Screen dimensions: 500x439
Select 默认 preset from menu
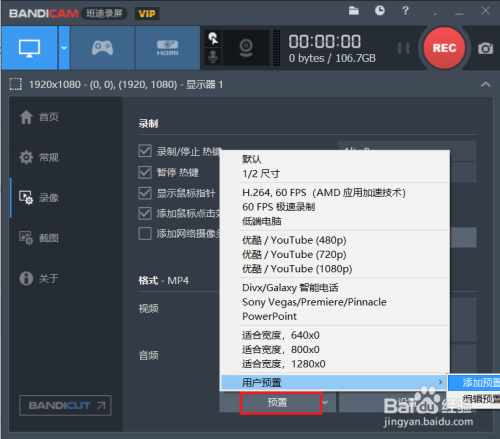pyautogui.click(x=335, y=159)
